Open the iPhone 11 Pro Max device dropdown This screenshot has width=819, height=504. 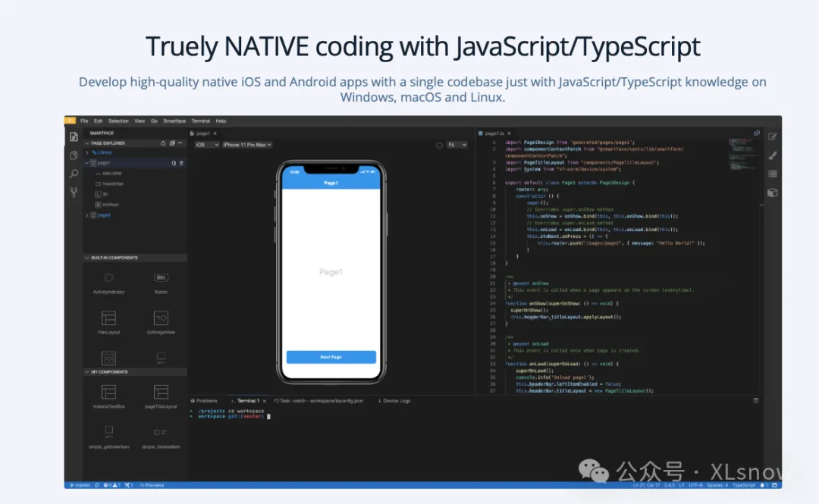click(247, 145)
